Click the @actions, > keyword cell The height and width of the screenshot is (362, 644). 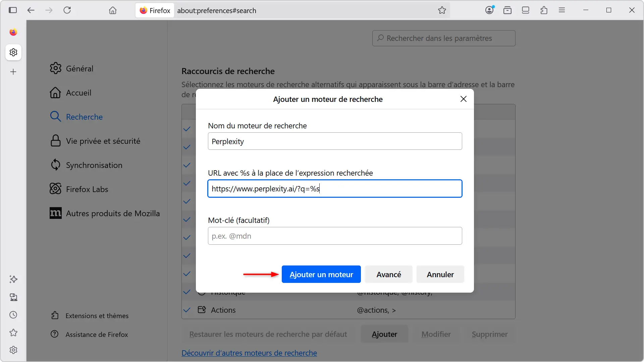[x=376, y=310]
